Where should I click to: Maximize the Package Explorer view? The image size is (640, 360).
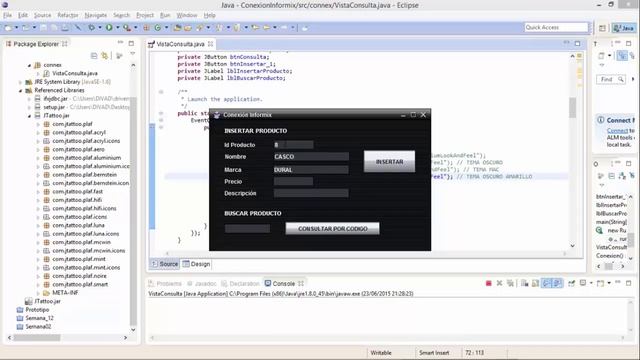(x=131, y=43)
